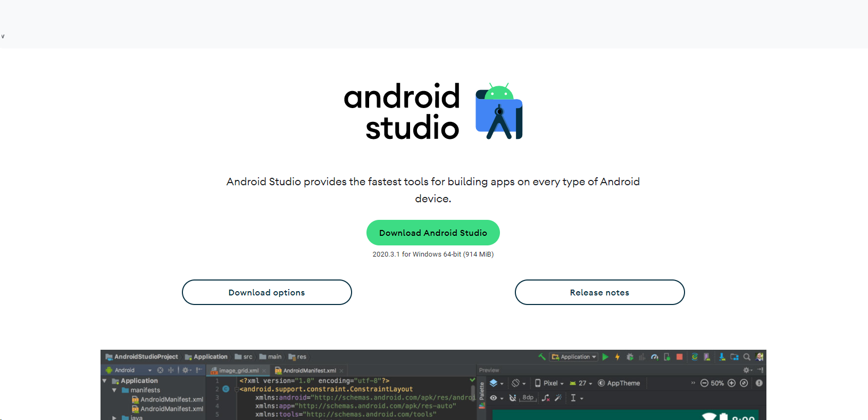The image size is (868, 420).
Task: Switch to the image_grid.xml tab
Action: [x=239, y=370]
